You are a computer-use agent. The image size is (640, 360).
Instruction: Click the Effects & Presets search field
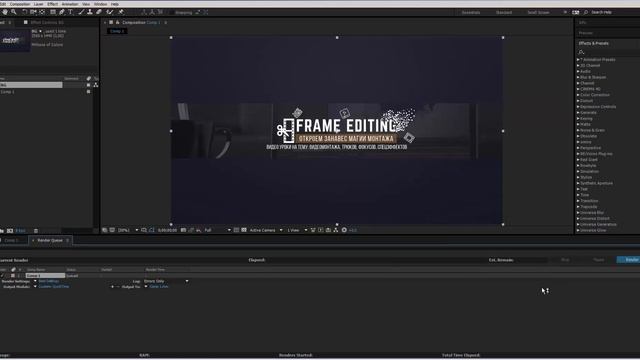coord(609,52)
